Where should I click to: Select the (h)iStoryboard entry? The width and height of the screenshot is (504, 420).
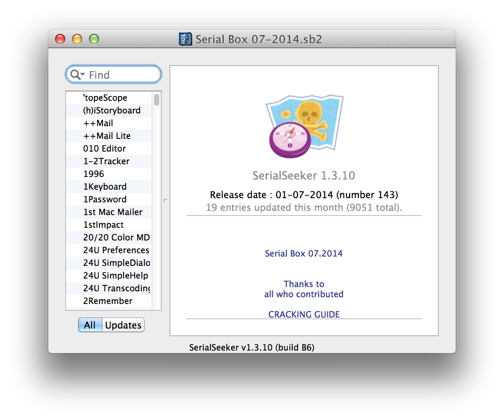pos(109,111)
